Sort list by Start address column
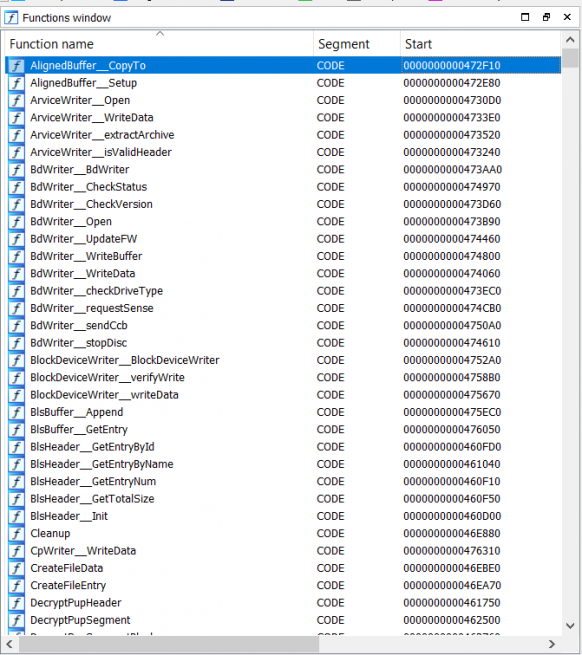The image size is (582, 655). coord(480,44)
